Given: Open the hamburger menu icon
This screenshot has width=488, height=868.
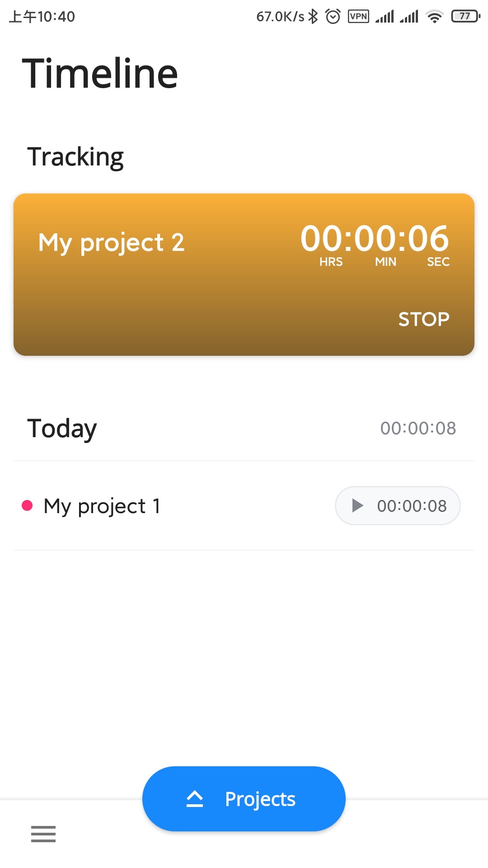Looking at the screenshot, I should click(x=43, y=834).
